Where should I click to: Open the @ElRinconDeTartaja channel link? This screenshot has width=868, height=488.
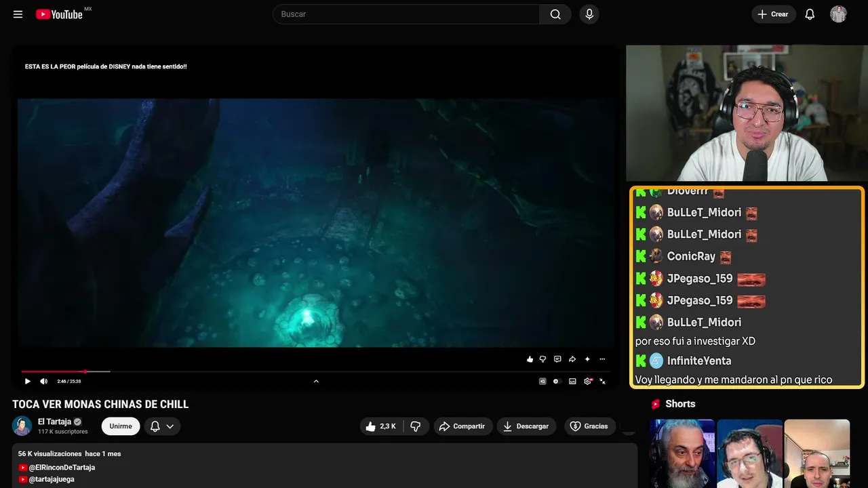click(62, 467)
